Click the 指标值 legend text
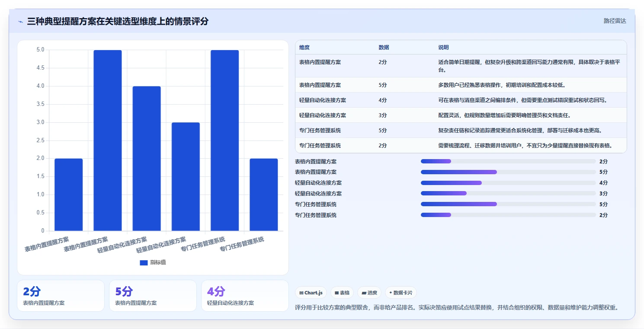The image size is (644, 329). [158, 262]
